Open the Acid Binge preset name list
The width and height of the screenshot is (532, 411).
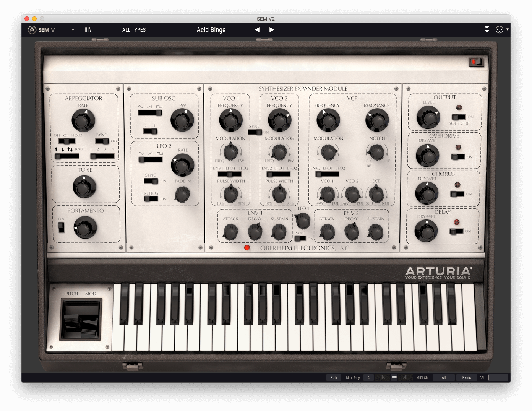[x=211, y=30]
